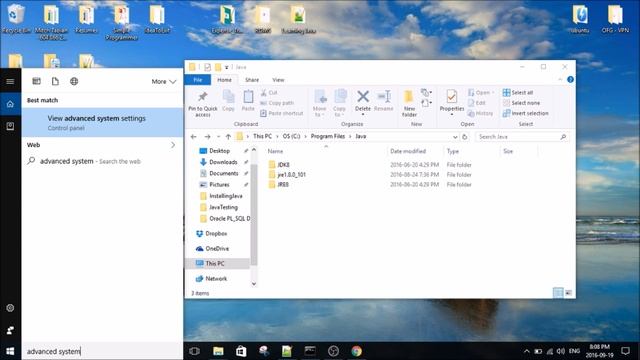The image size is (640, 360).
Task: Click the Windows Start button
Action: point(10,351)
